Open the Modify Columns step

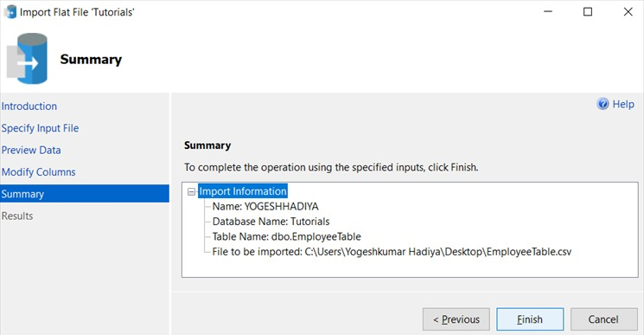pos(38,172)
